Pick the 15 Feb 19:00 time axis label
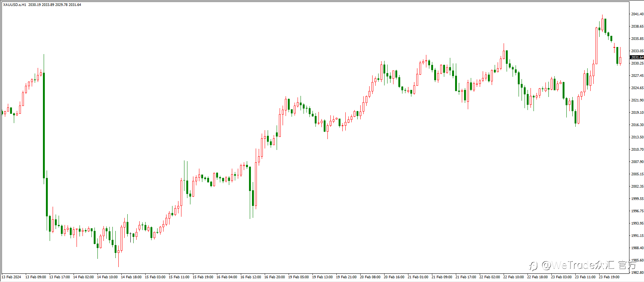This screenshot has height=282, width=644. click(x=203, y=277)
